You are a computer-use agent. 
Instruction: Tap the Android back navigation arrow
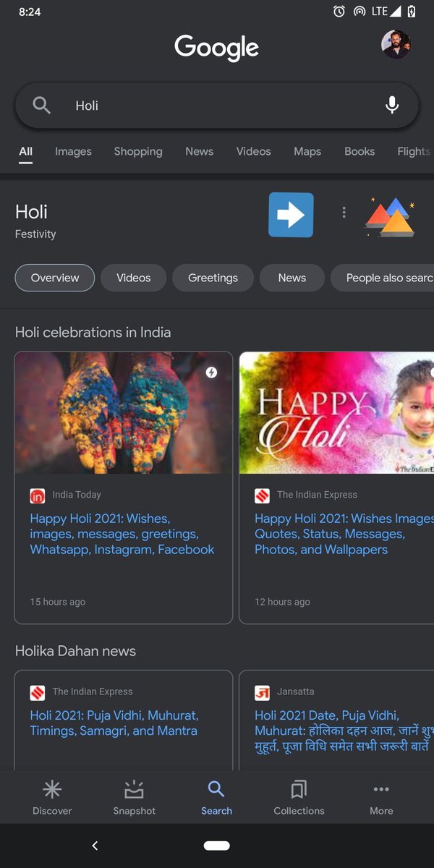95,846
